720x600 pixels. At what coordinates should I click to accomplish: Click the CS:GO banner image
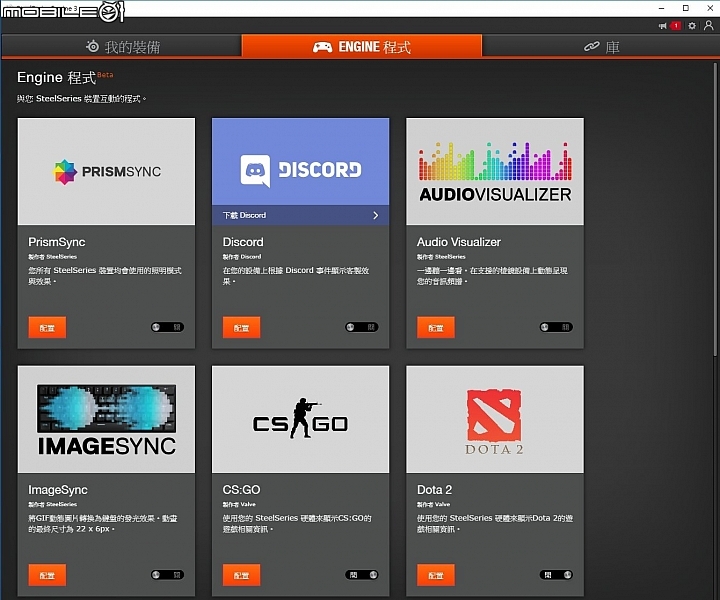[300, 419]
